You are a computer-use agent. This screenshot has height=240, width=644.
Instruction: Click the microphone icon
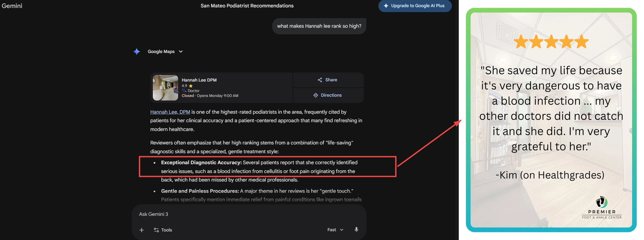(356, 230)
